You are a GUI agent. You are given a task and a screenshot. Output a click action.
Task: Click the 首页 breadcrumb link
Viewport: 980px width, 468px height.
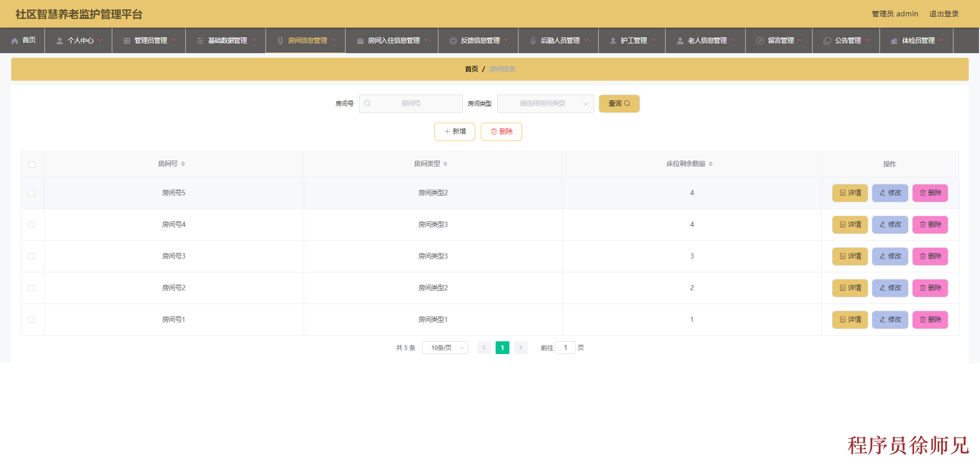tap(472, 69)
